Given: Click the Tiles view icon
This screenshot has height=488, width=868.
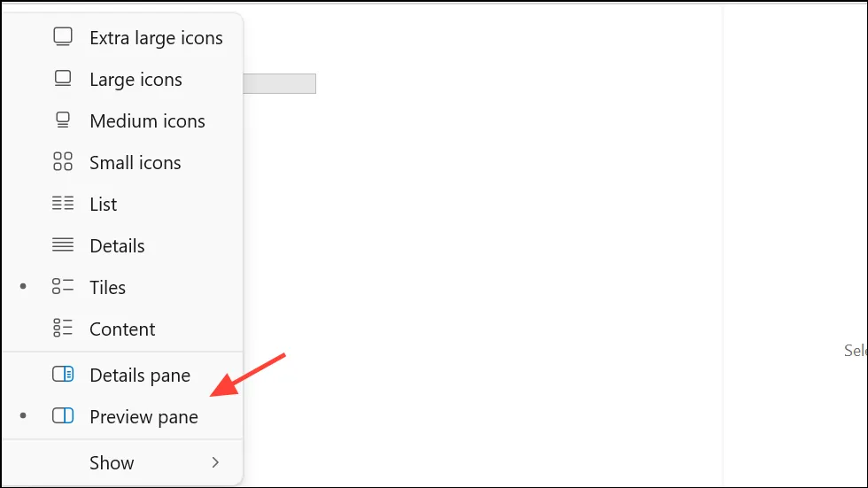Looking at the screenshot, I should tap(63, 286).
